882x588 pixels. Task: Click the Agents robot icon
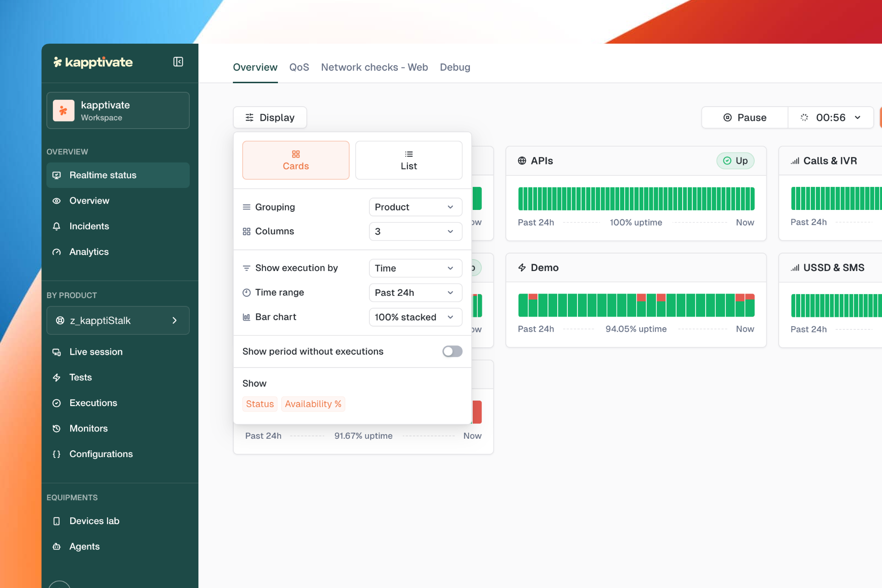pos(57,547)
